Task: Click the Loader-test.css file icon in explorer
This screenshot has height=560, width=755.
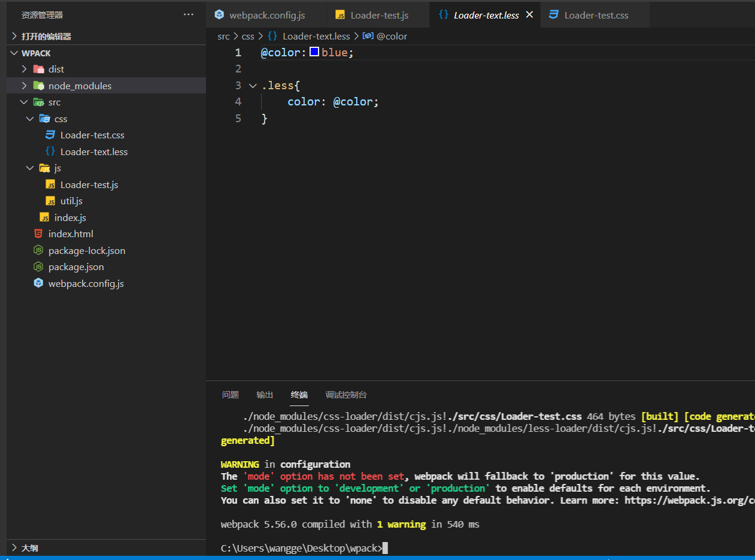Action: point(51,135)
